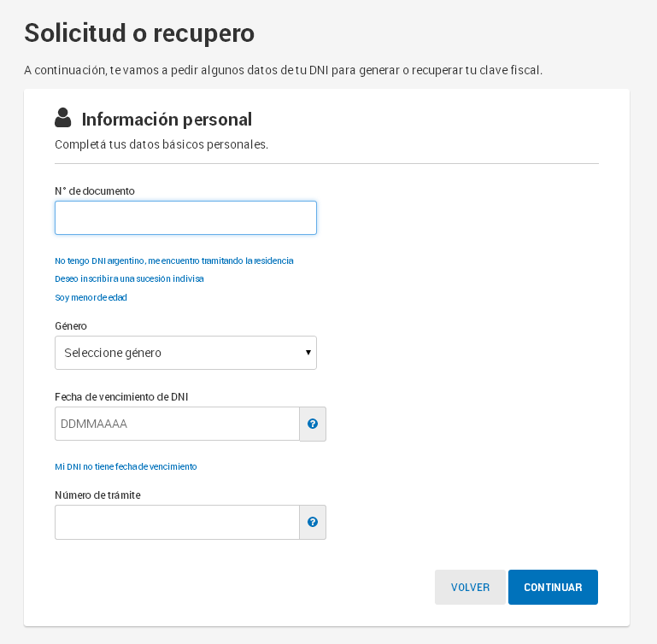Focus the N° de documento input field
The image size is (657, 644).
point(185,218)
